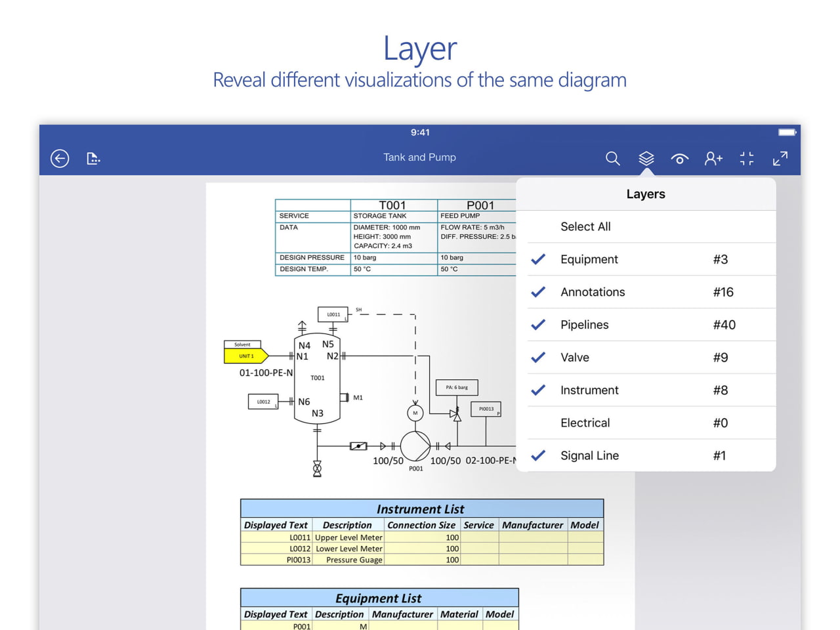Tap the fit-to-screen icon
Viewport: 840px width, 630px height.
coord(747,158)
